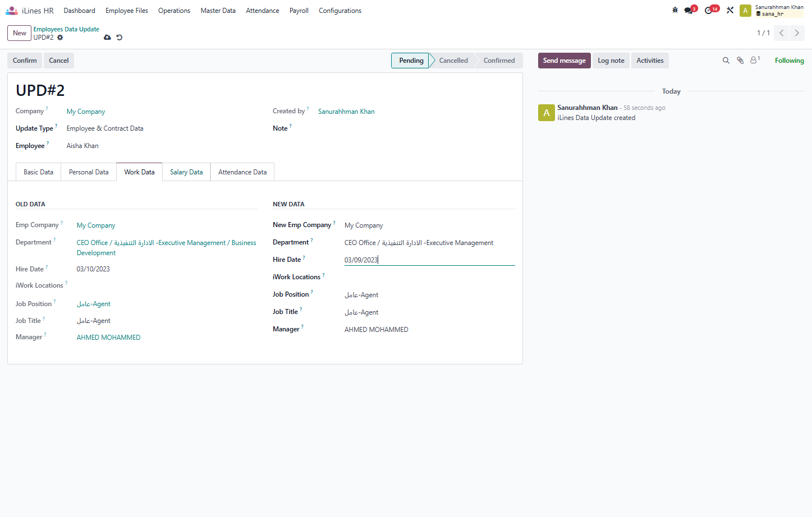Click the Log note button
This screenshot has width=812, height=517.
(611, 61)
